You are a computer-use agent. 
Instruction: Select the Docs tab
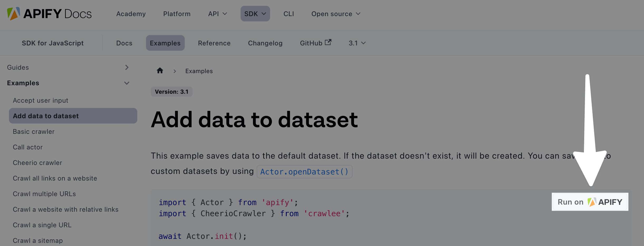pos(124,43)
